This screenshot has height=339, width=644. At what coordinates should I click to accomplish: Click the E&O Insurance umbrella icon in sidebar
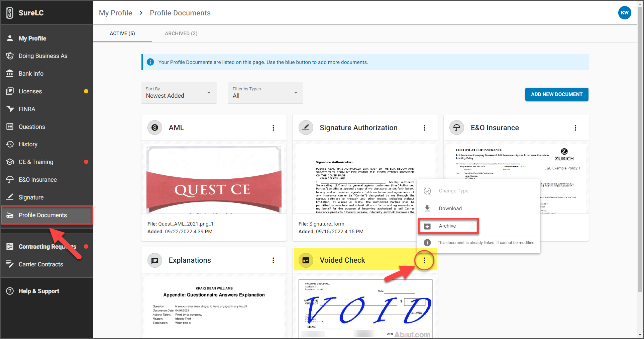coord(10,180)
